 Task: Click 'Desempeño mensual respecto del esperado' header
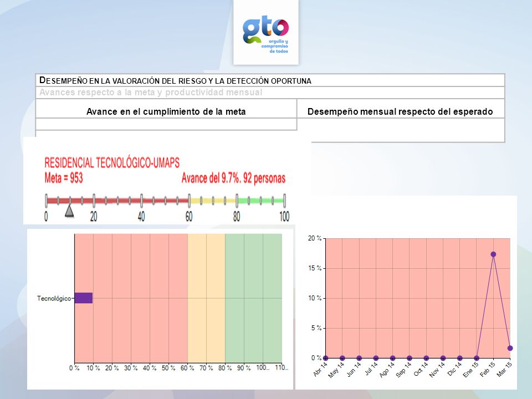coord(400,111)
